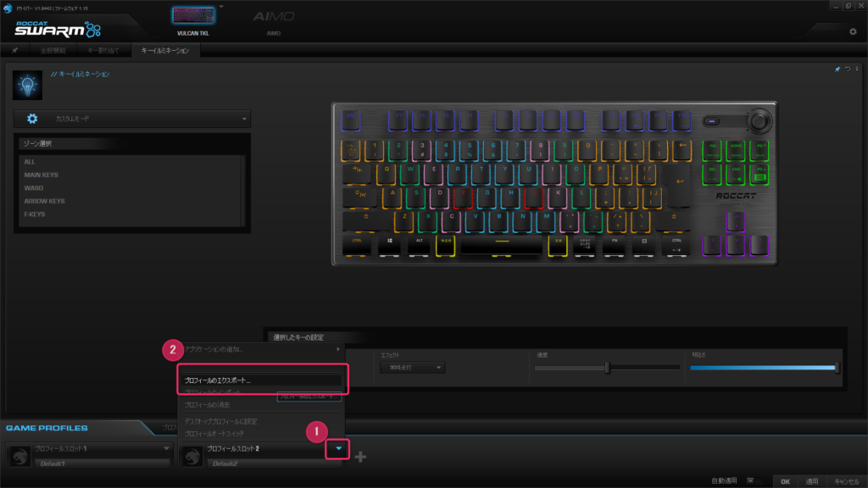Click the キャンセル cancel button

[x=847, y=481]
